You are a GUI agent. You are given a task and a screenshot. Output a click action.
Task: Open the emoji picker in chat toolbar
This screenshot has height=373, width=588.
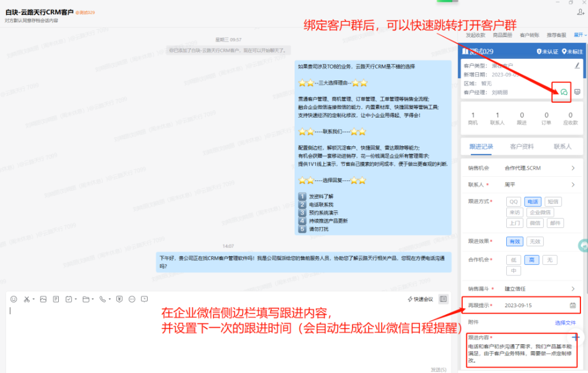pyautogui.click(x=14, y=299)
